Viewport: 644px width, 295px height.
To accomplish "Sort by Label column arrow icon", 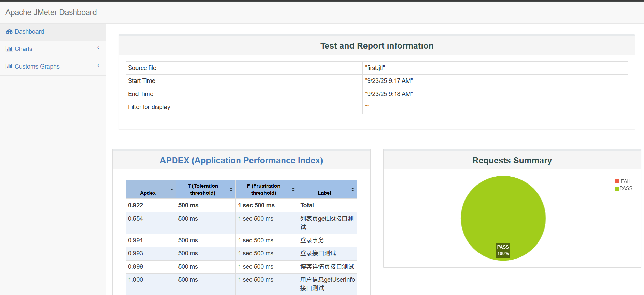I will pos(353,190).
